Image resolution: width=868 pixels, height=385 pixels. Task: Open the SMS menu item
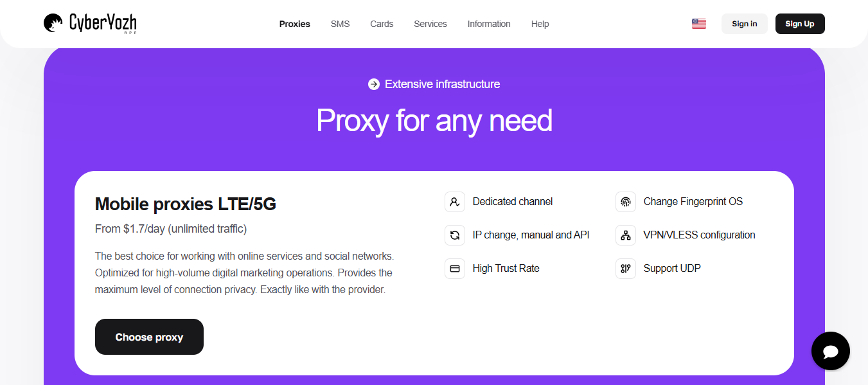tap(340, 24)
